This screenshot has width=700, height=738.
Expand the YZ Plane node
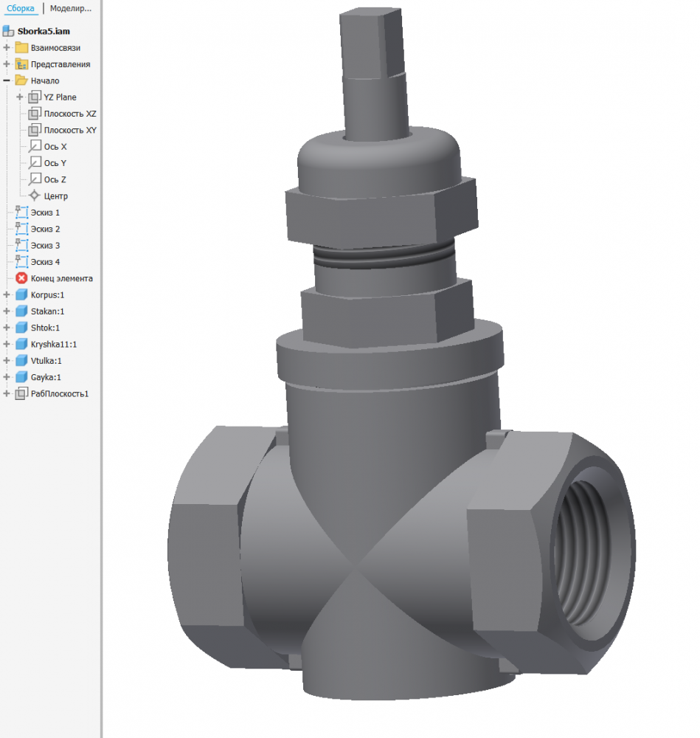pyautogui.click(x=20, y=97)
